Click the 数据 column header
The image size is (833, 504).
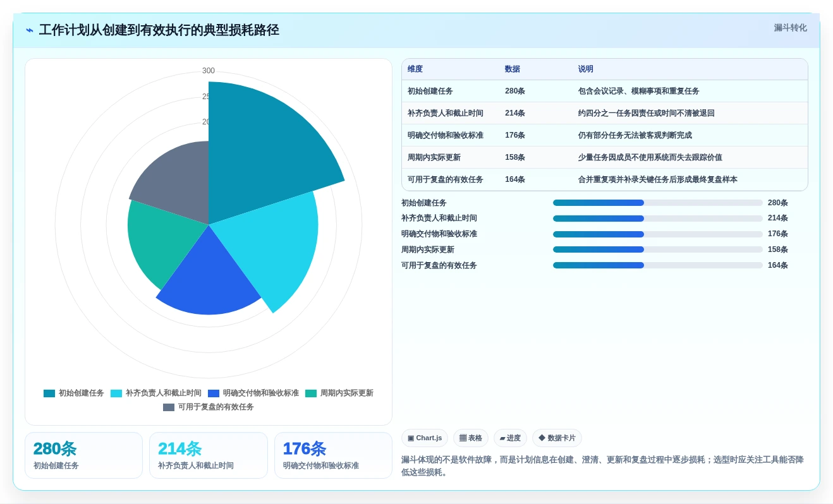tap(513, 69)
